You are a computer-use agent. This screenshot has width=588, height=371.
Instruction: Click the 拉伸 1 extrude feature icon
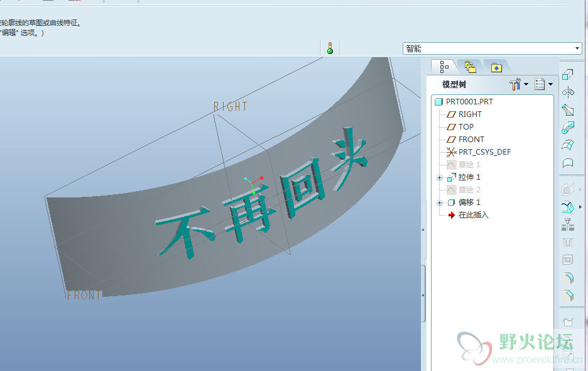tap(452, 177)
